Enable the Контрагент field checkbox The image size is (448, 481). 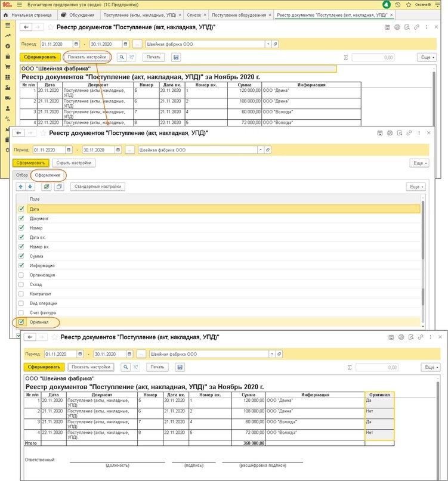[x=21, y=294]
